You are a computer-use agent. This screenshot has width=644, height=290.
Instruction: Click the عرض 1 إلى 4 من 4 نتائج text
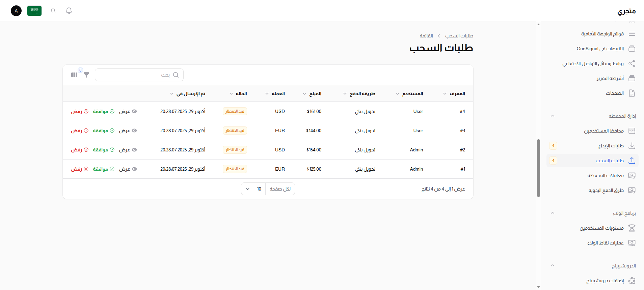443,189
